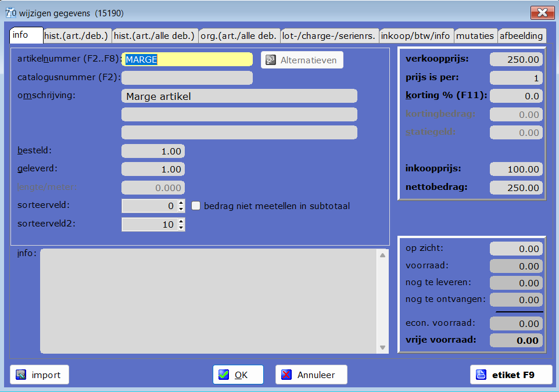The image size is (559, 392).
Task: Click the import button icon
Action: pyautogui.click(x=21, y=375)
